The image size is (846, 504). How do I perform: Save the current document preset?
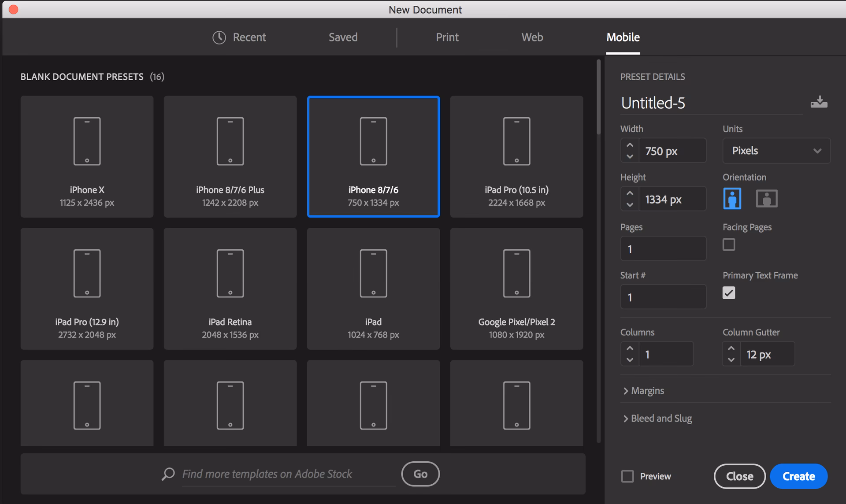tap(819, 102)
